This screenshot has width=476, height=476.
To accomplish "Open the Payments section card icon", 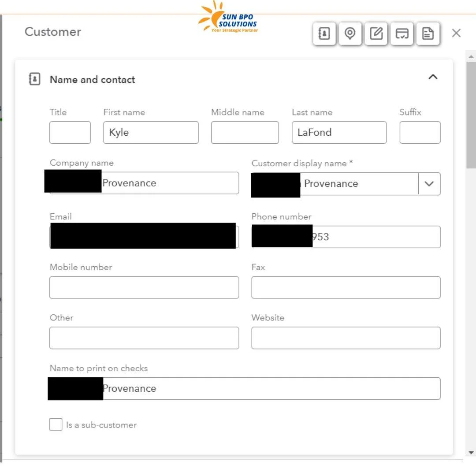I will point(402,33).
